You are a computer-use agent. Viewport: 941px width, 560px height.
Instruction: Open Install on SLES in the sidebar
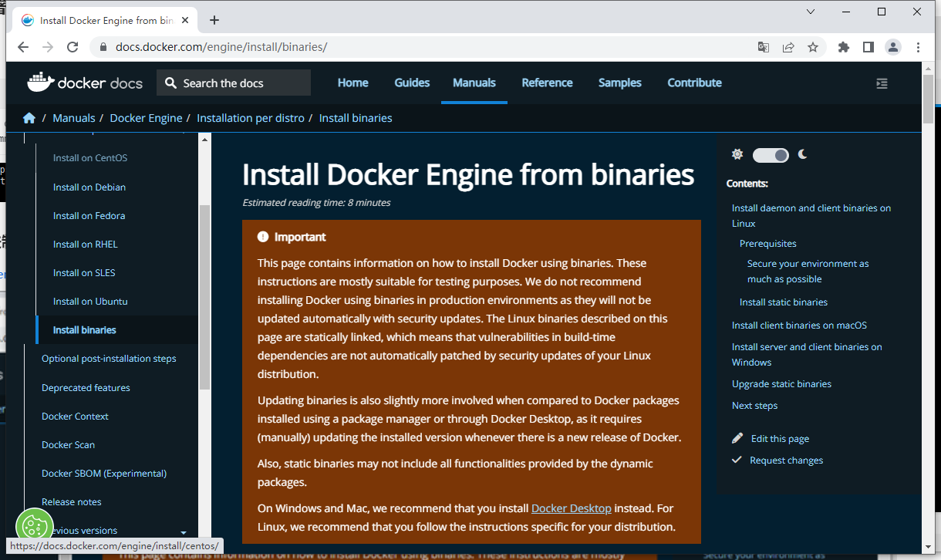point(84,272)
